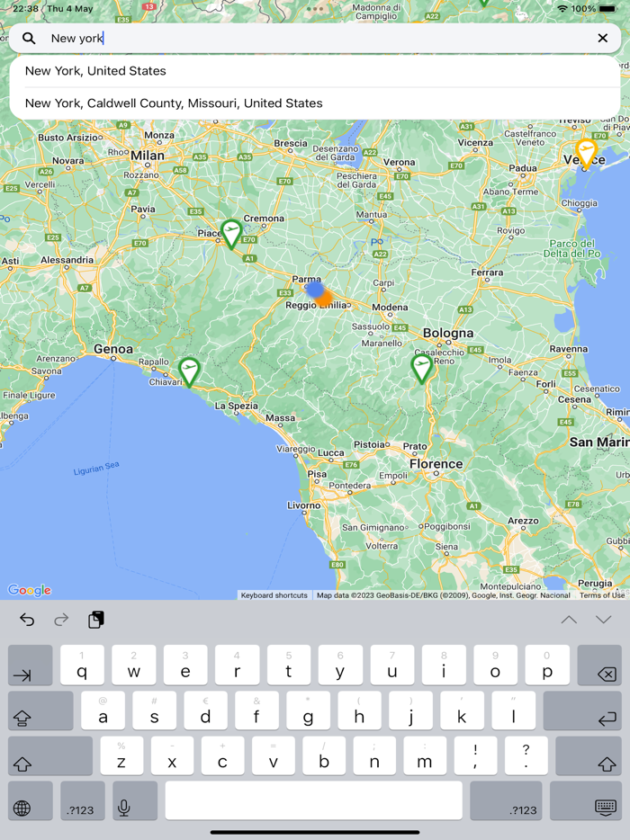Tap the u key
This screenshot has height=840, width=630.
pyautogui.click(x=391, y=665)
